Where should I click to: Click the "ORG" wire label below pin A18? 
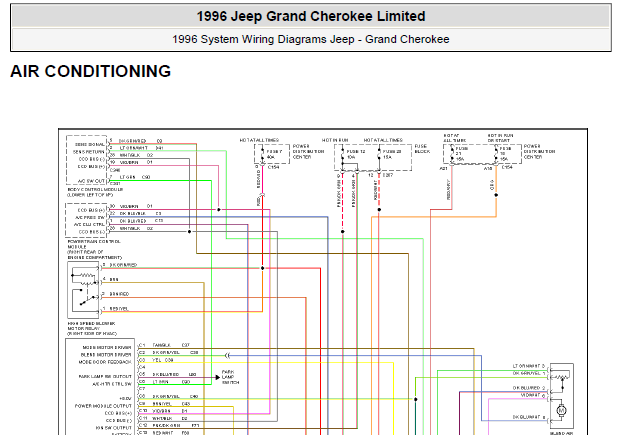click(x=492, y=185)
